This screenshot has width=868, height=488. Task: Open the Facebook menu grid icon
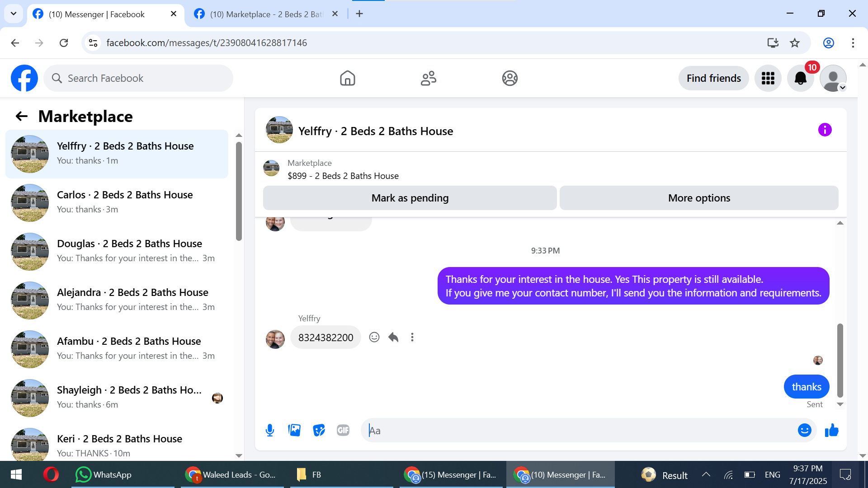coord(768,78)
